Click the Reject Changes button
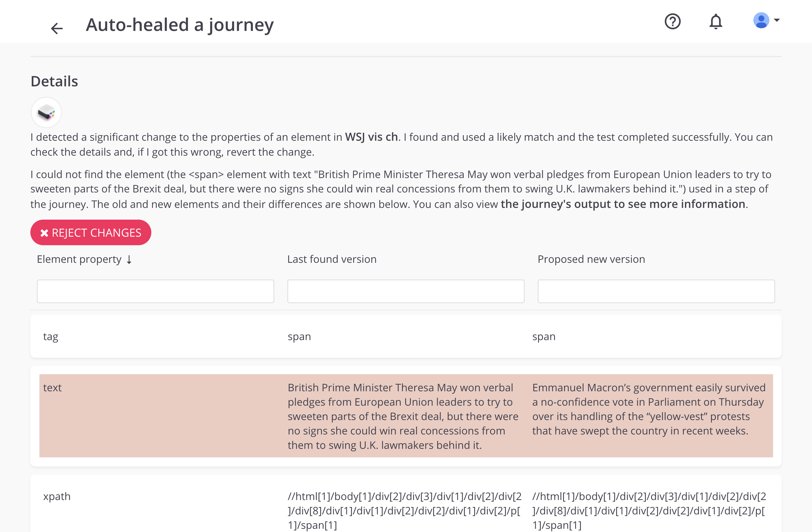This screenshot has height=532, width=812. 91,232
